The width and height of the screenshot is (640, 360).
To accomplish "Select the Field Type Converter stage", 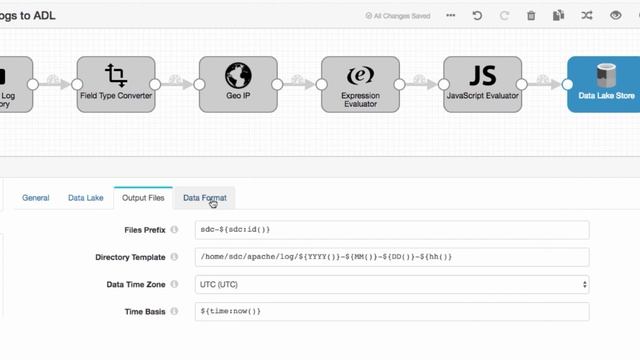I will click(116, 84).
